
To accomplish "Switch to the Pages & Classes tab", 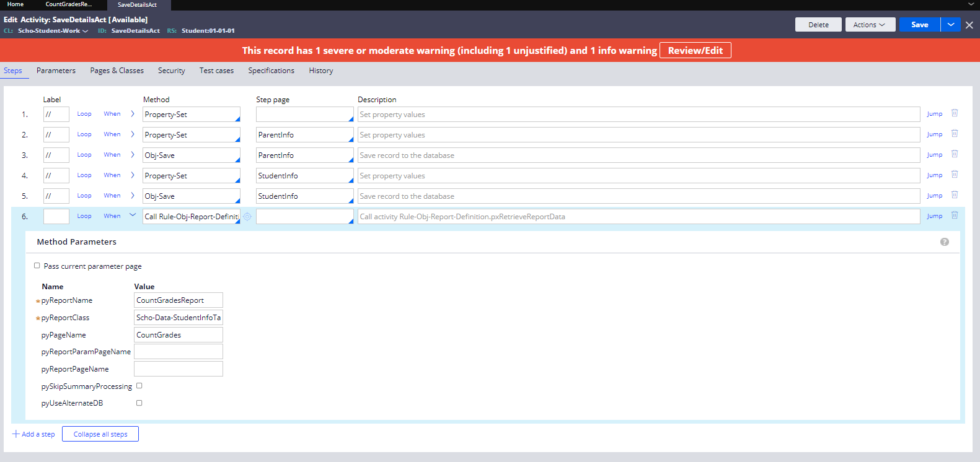I will click(x=117, y=71).
